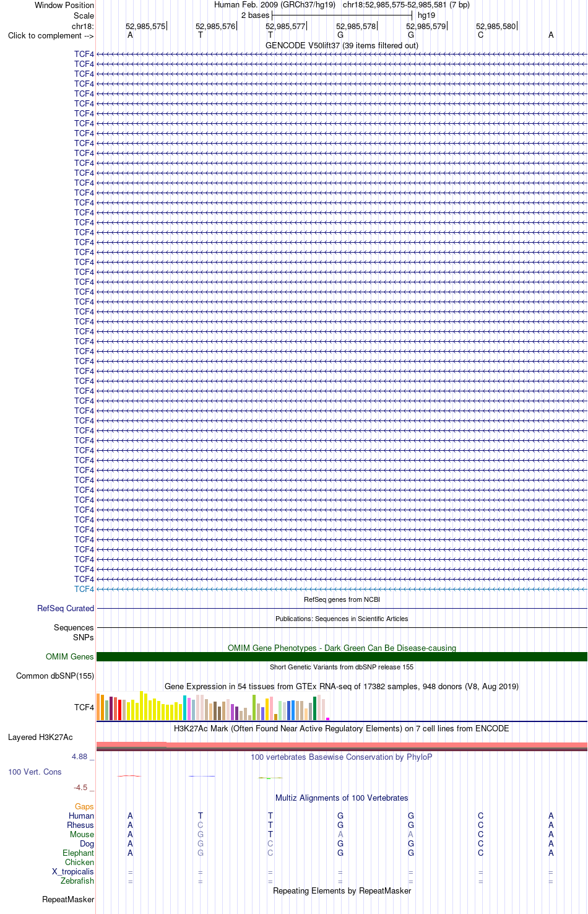Image resolution: width=588 pixels, height=914 pixels.
Task: Click the 'Common dbSNP(155)' track label
Action: (x=55, y=676)
